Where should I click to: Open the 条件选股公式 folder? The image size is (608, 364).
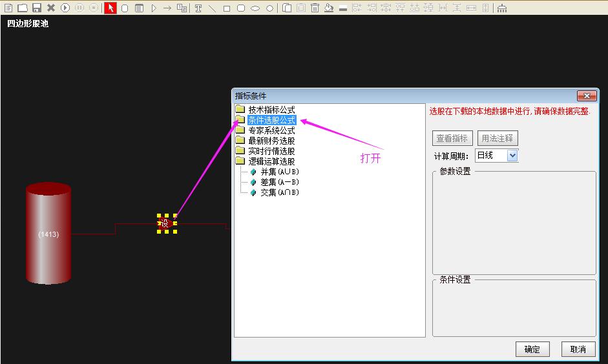point(271,120)
